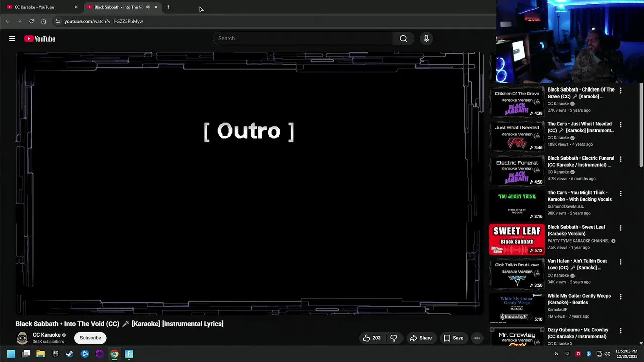Open Black Sabbath Electric Funeral title

[x=581, y=162]
